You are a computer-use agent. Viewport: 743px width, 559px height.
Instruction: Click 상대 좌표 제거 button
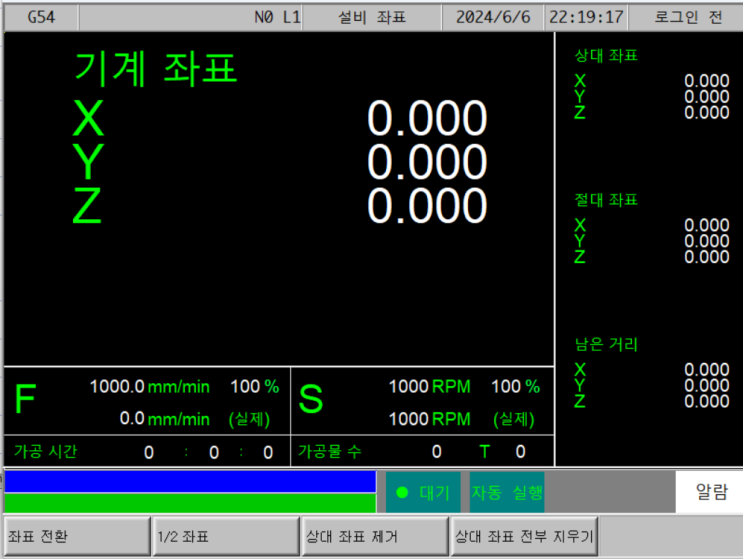(x=375, y=537)
